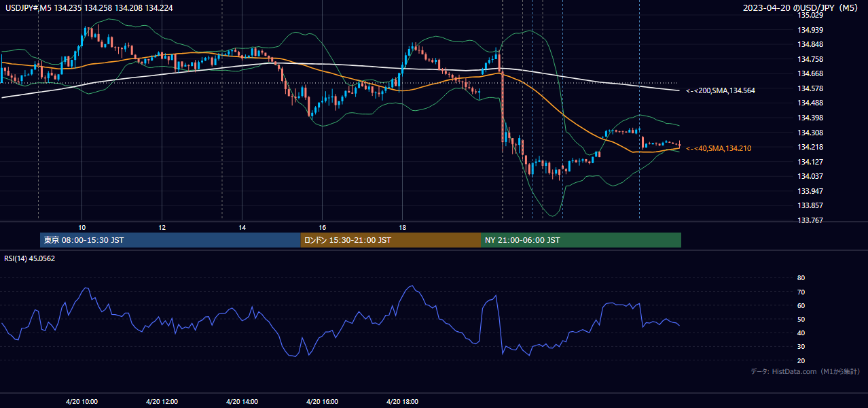
Task: Select the 134.398 price axis value
Action: pyautogui.click(x=810, y=118)
